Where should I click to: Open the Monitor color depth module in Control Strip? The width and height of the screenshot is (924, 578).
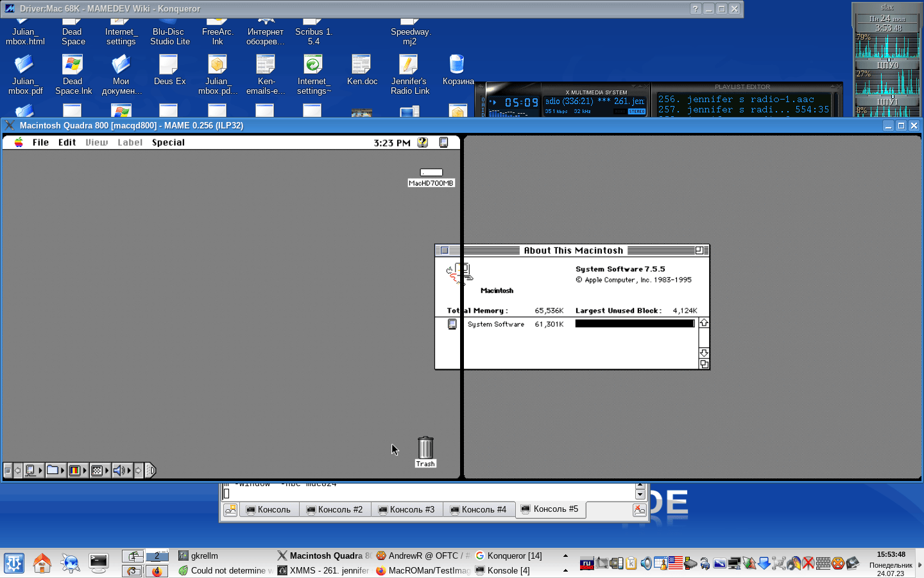[x=77, y=471]
